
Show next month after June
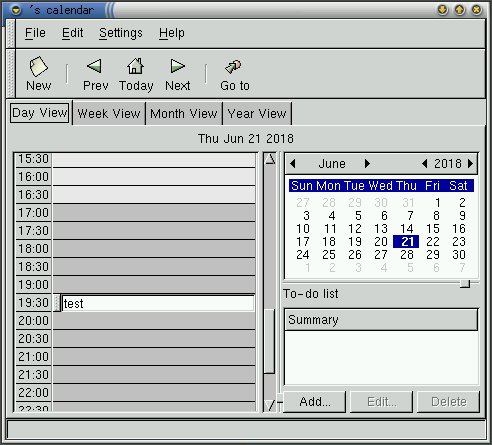[367, 164]
